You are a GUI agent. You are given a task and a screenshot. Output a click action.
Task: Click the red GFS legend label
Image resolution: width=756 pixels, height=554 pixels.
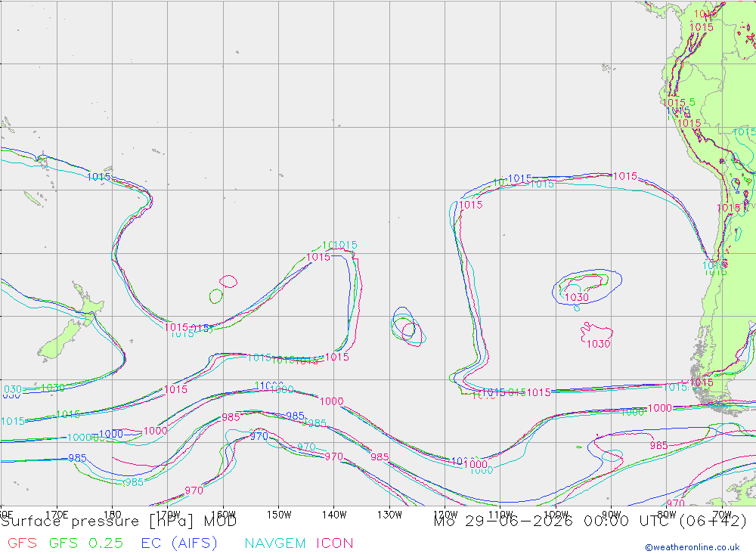tap(22, 543)
